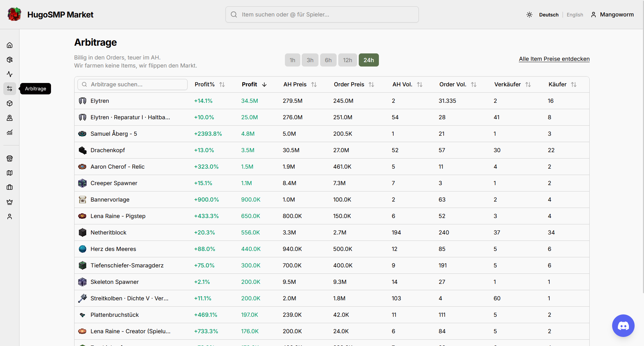
Task: Open the briefcase icon in sidebar
Action: (x=10, y=187)
